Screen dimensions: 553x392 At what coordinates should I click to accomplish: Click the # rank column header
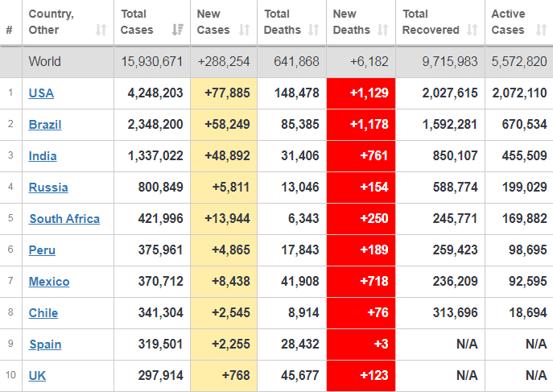click(10, 31)
